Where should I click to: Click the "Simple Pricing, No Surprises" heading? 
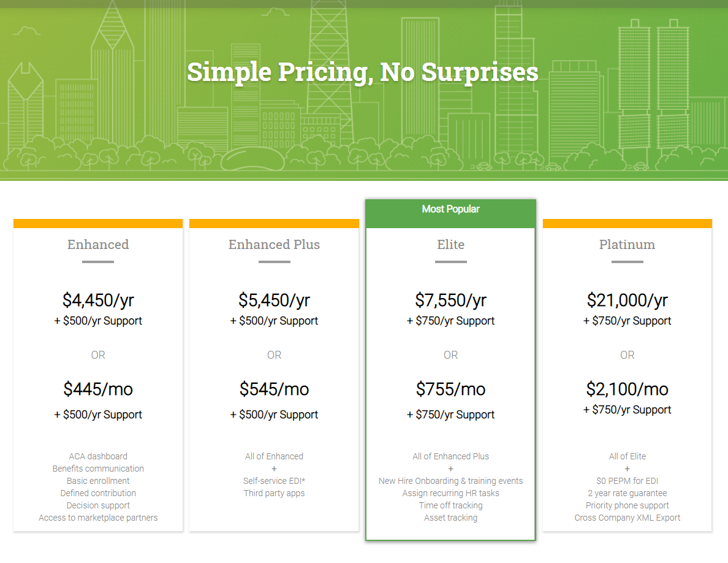tap(363, 72)
